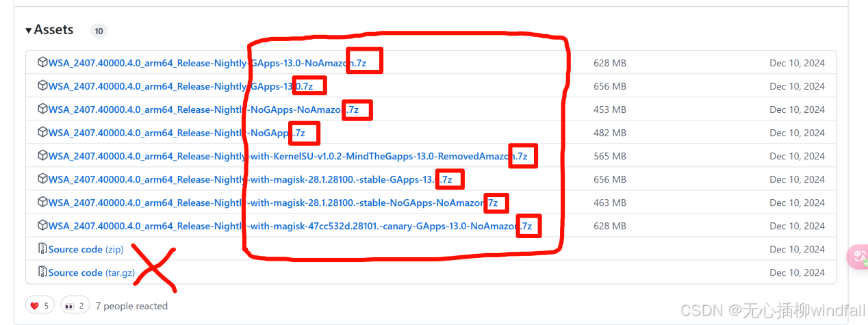Image resolution: width=868 pixels, height=325 pixels.
Task: Download NoGApps-NoAmazon.7z release file
Action: [203, 109]
